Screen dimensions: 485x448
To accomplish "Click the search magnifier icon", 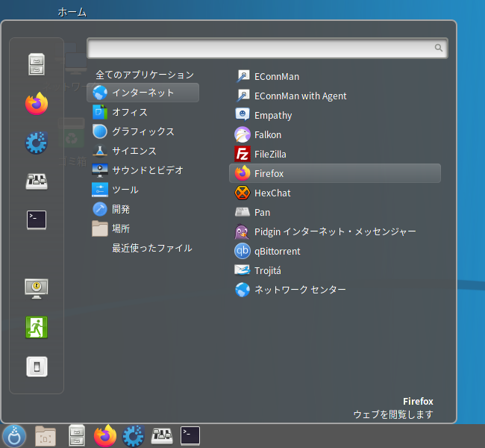I will coord(438,48).
